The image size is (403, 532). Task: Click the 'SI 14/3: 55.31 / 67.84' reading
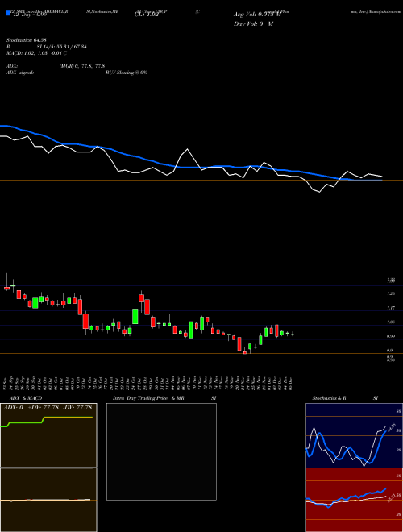(x=61, y=47)
